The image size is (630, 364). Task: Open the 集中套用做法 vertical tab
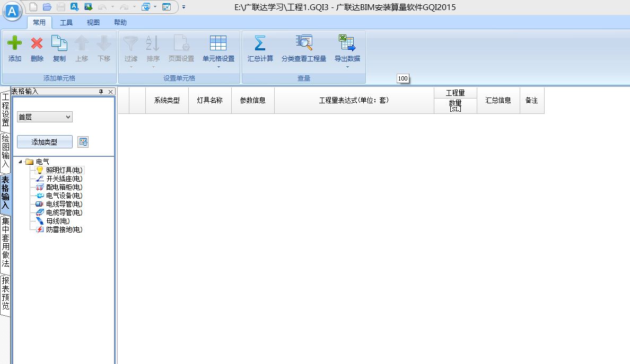(x=5, y=243)
